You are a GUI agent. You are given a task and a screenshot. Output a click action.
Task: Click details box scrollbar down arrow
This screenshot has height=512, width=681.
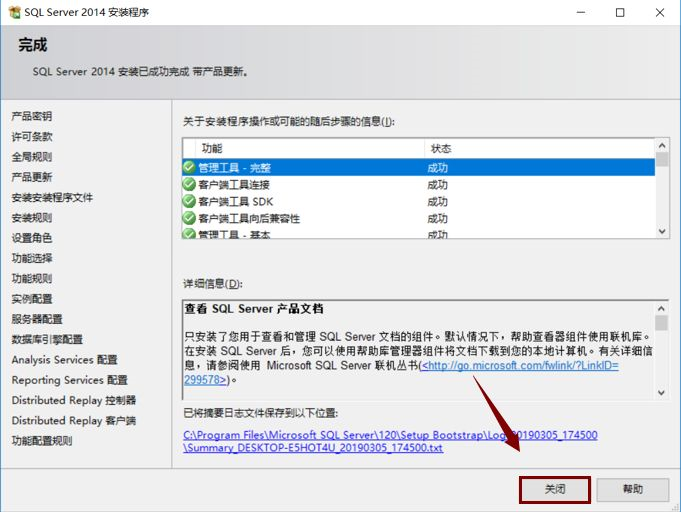point(661,393)
